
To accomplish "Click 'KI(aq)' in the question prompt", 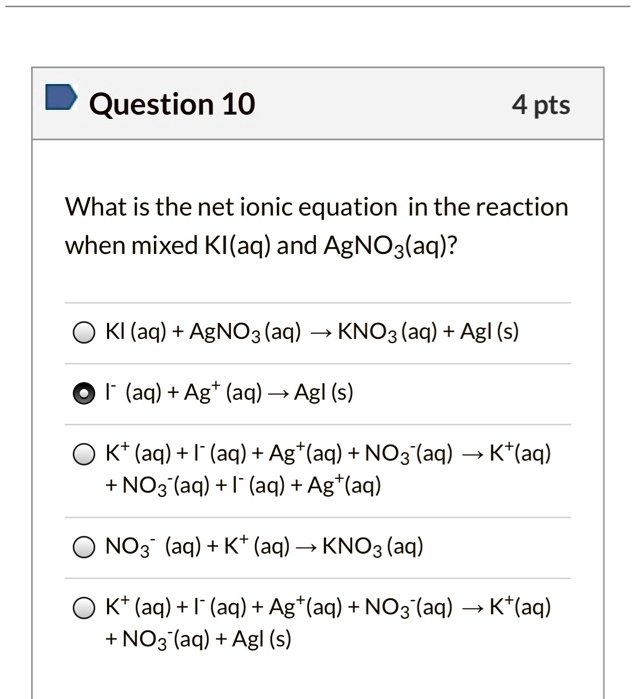I will click(x=237, y=246).
